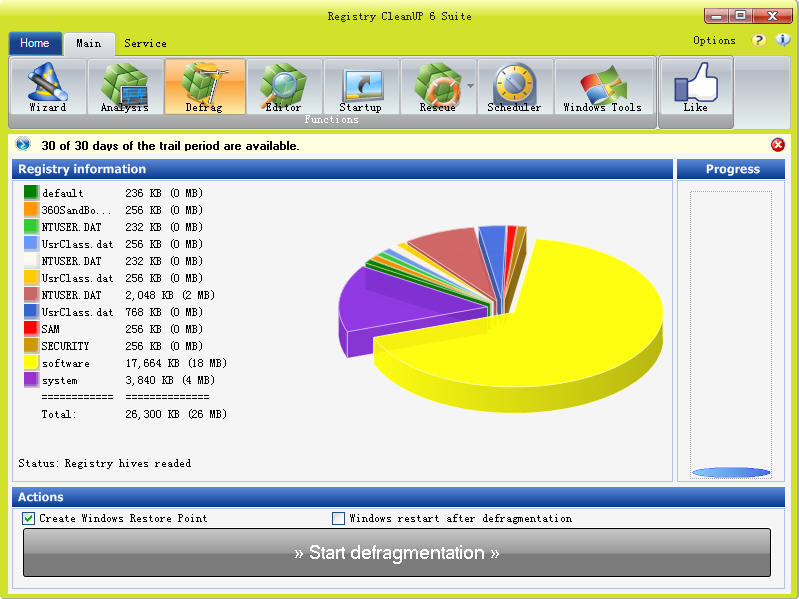Screen dimensions: 799x599
Task: Switch to the Service tab
Action: [x=145, y=44]
